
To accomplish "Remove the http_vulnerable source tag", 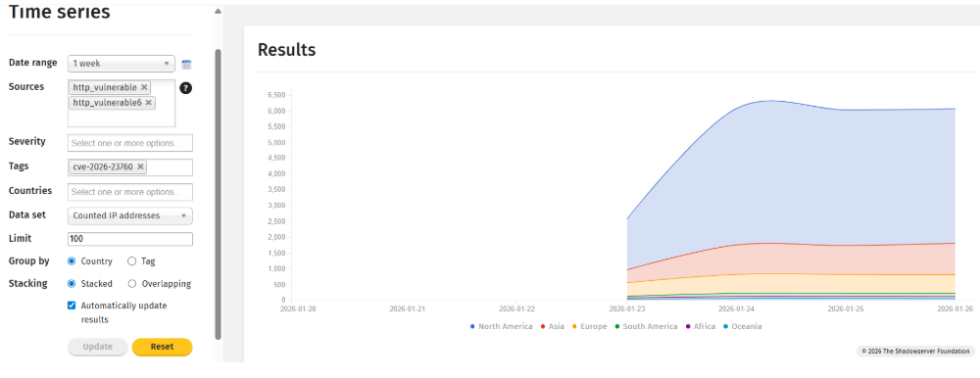I will 144,87.
